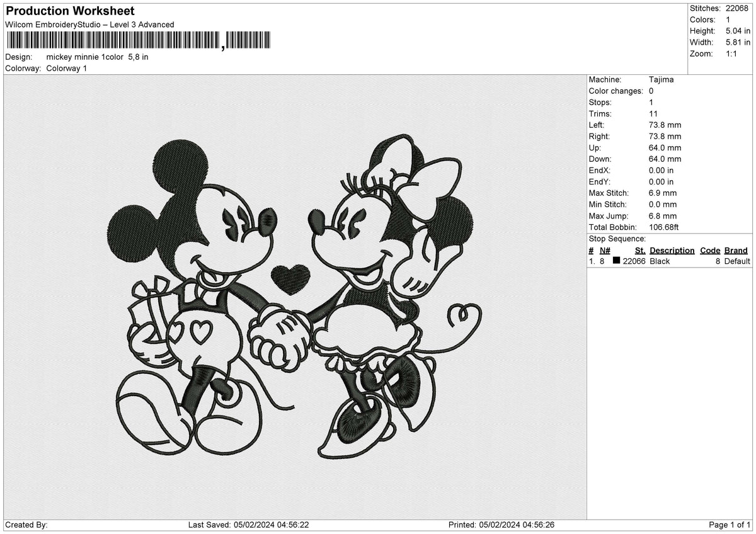Select the design name mickey minnie 1color 5,8 in
The height and width of the screenshot is (534, 756).
[x=98, y=57]
